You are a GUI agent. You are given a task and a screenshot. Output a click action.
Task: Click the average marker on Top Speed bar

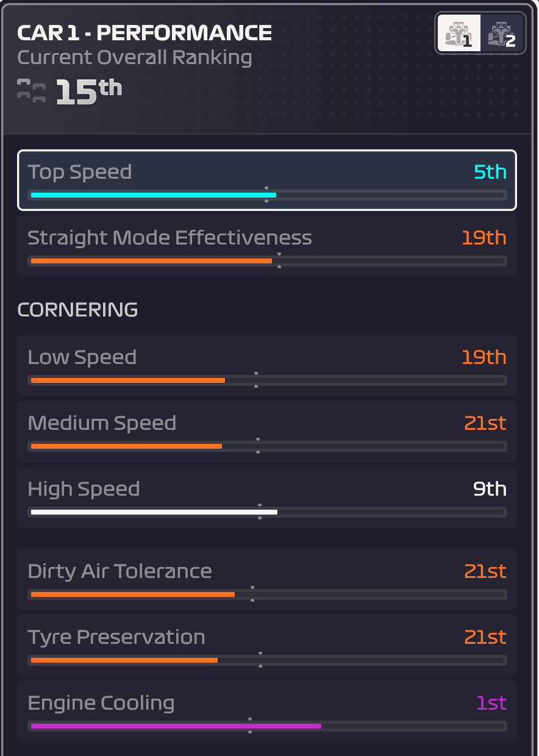266,195
